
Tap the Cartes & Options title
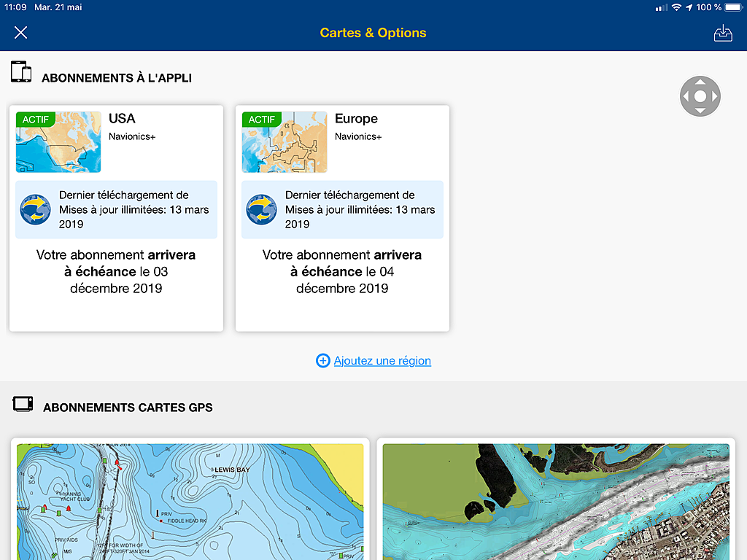click(373, 33)
